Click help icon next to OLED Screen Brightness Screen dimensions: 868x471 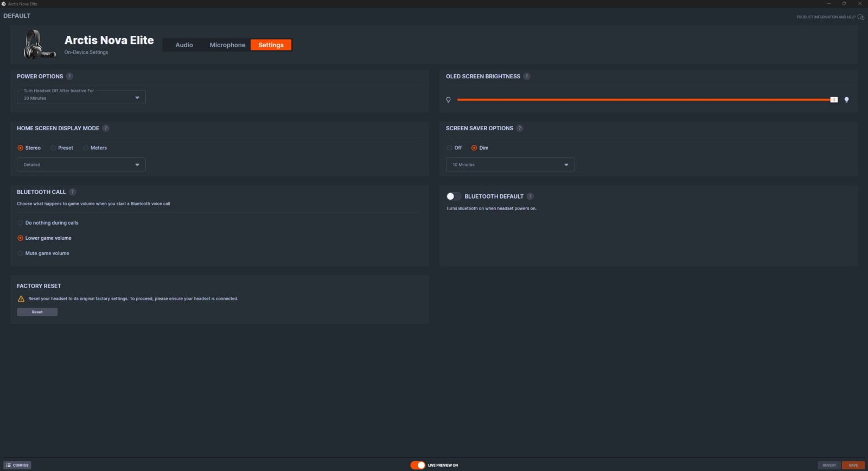[527, 77]
